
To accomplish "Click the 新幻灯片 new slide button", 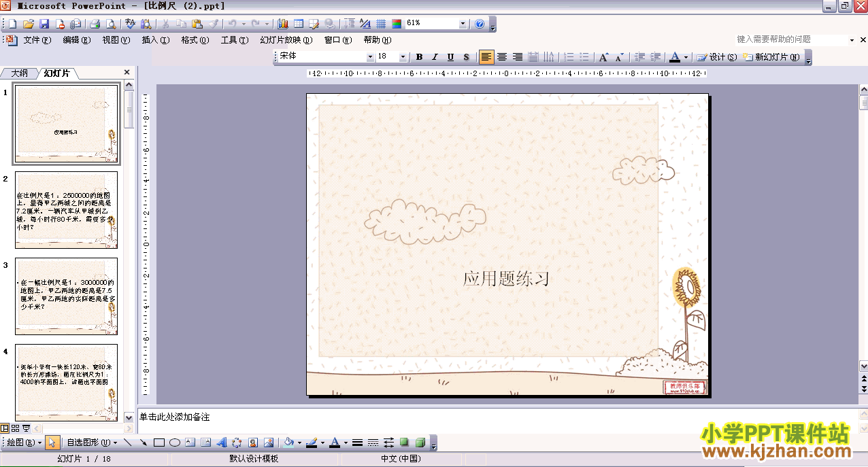I will tap(771, 57).
